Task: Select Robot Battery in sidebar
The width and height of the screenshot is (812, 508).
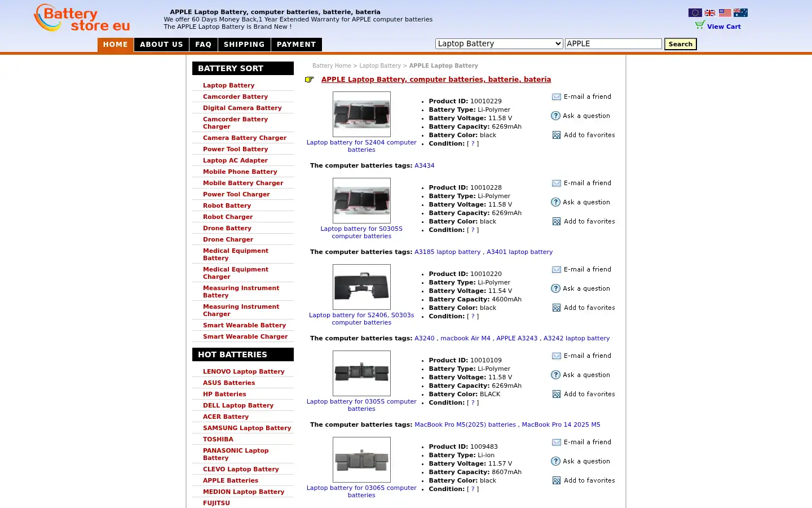Action: pos(227,206)
